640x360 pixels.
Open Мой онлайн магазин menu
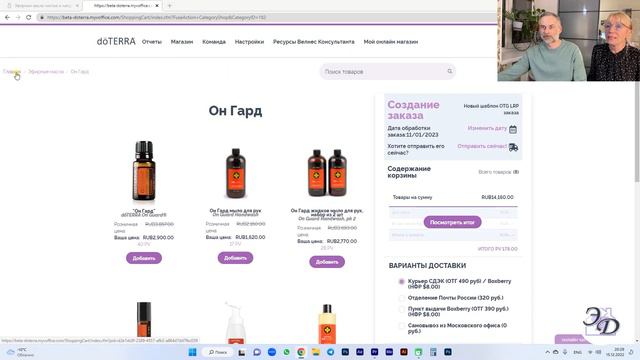[391, 42]
